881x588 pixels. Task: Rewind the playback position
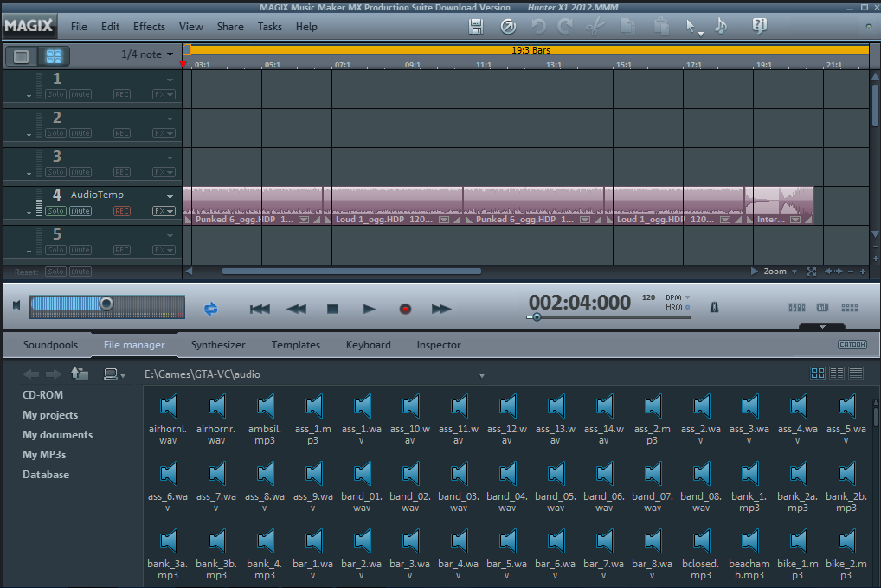pos(297,309)
